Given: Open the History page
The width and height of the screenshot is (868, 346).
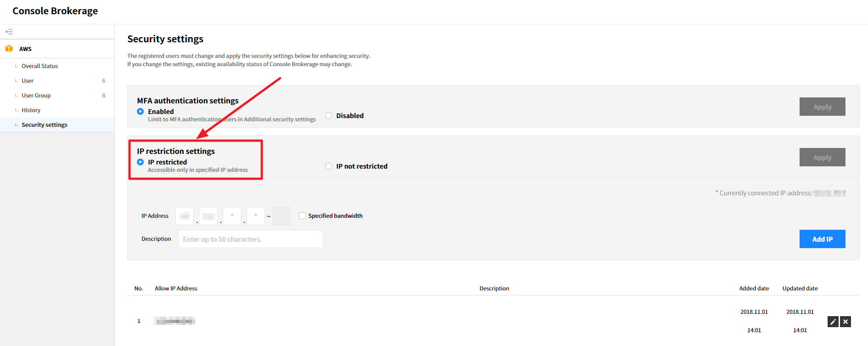Looking at the screenshot, I should point(31,110).
